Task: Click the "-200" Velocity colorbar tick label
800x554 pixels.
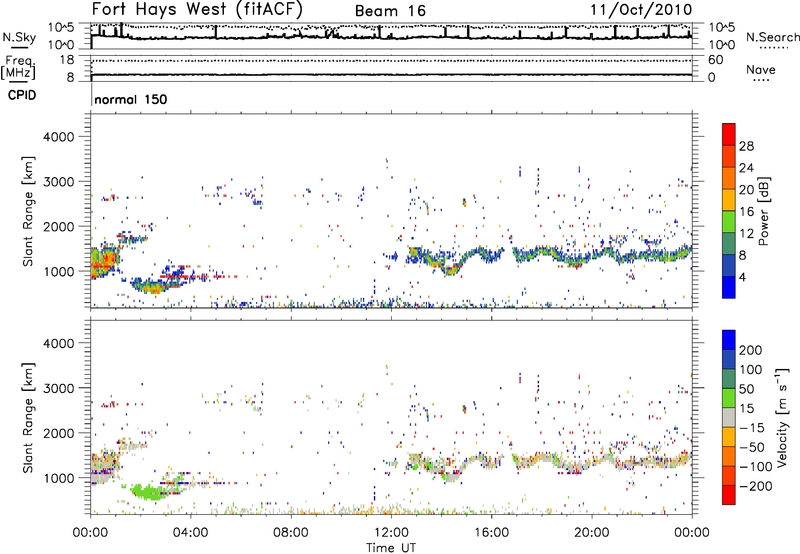Action: 755,486
